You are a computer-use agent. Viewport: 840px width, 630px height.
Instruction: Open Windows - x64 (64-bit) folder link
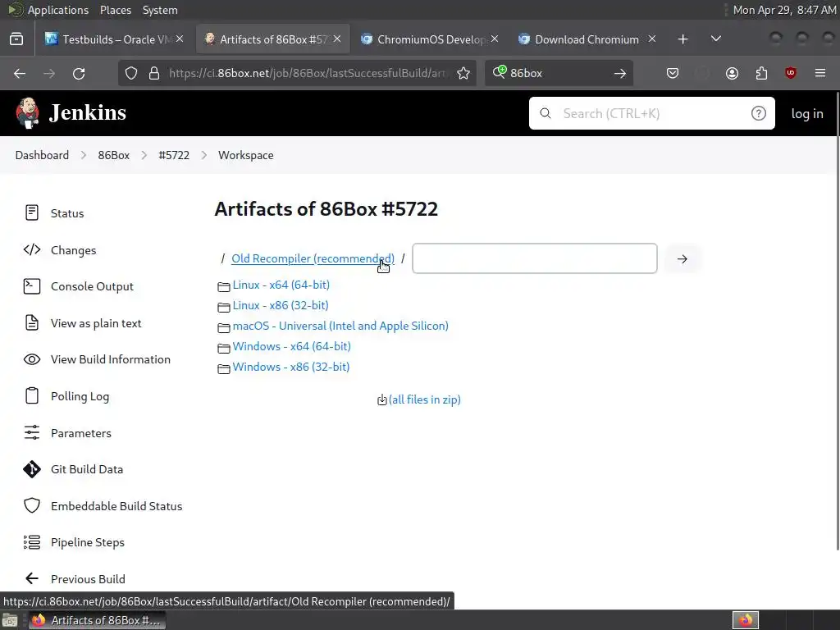coord(291,347)
